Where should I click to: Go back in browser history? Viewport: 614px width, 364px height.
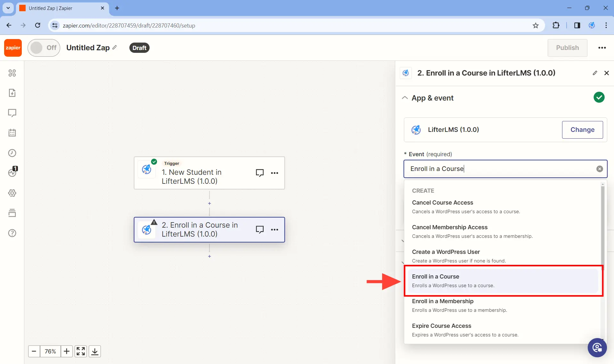tap(9, 25)
